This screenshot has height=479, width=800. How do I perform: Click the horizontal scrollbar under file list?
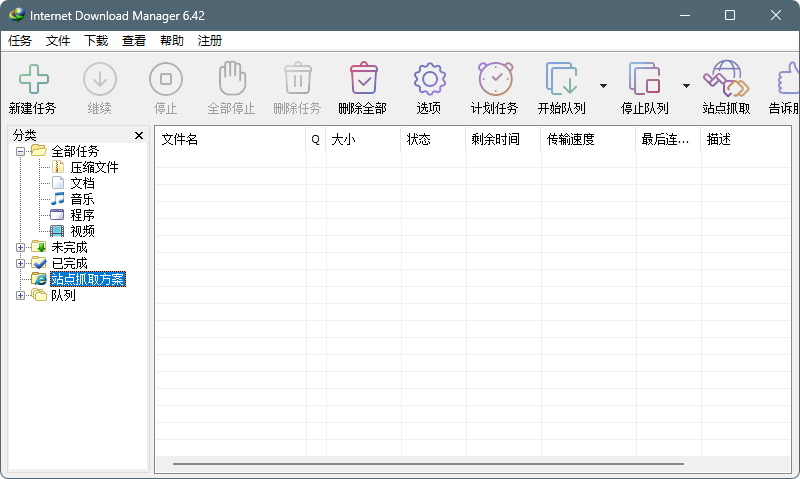(x=428, y=464)
